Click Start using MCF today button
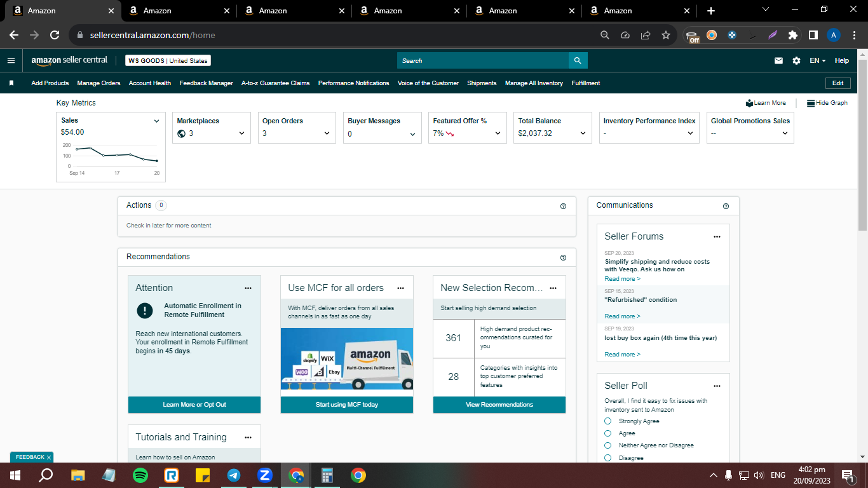The width and height of the screenshot is (868, 488). (347, 405)
